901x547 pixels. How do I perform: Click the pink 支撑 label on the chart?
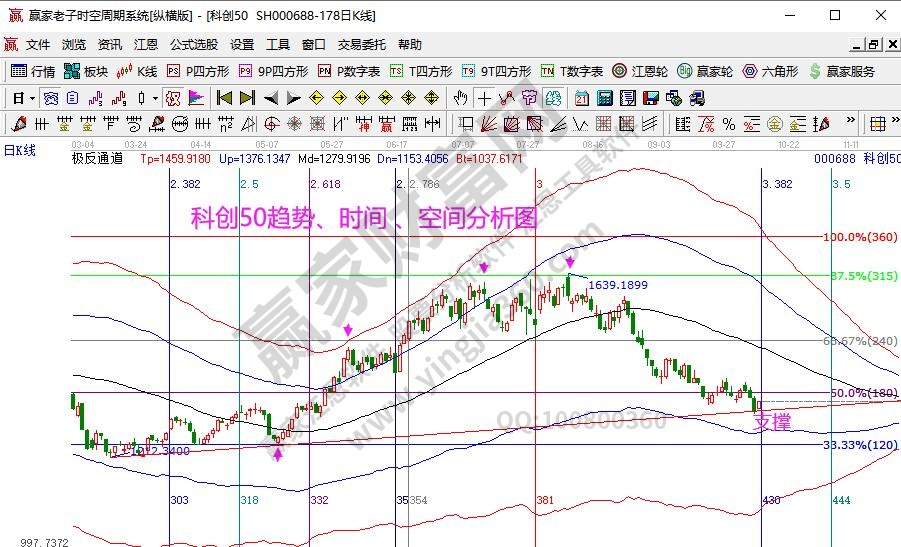point(771,423)
